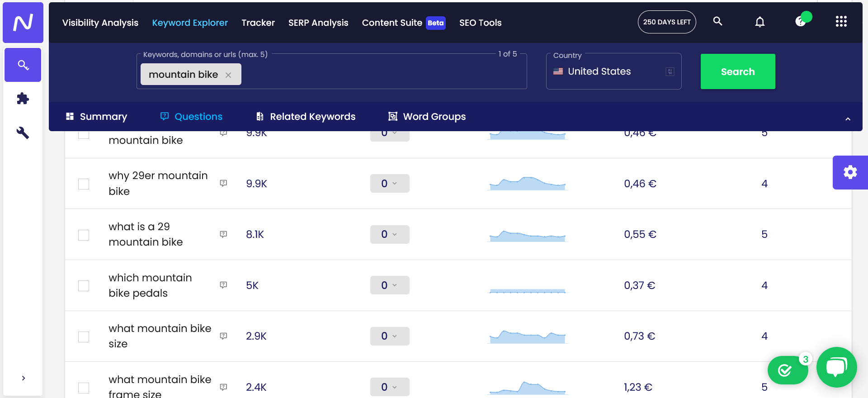Open the gear settings side panel
This screenshot has height=398, width=868.
(850, 172)
